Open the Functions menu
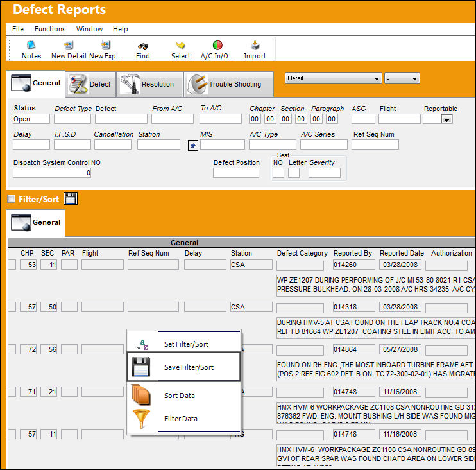Viewport: 476px width, 470px height. click(50, 29)
